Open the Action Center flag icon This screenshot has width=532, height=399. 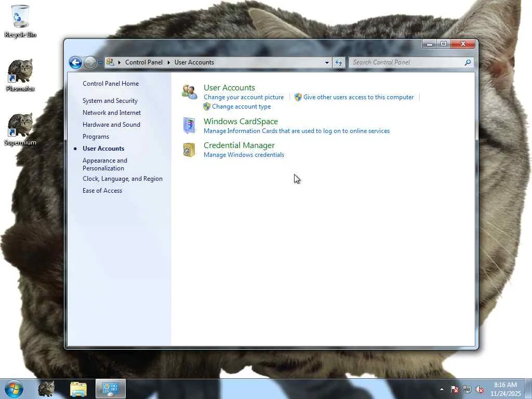point(454,390)
